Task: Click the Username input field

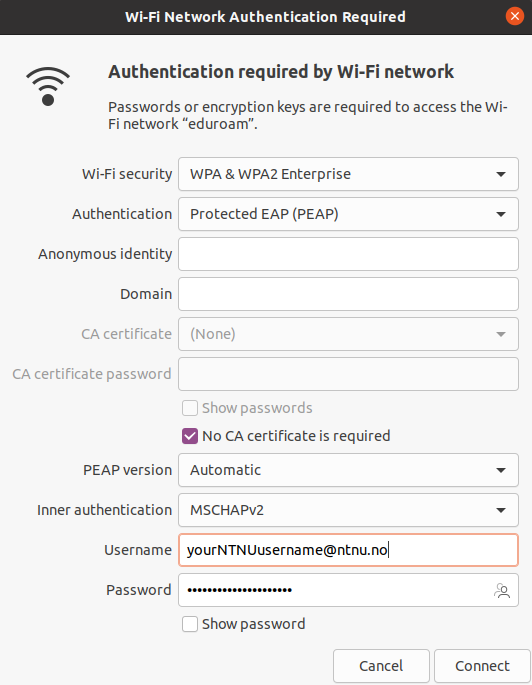Action: tap(348, 550)
